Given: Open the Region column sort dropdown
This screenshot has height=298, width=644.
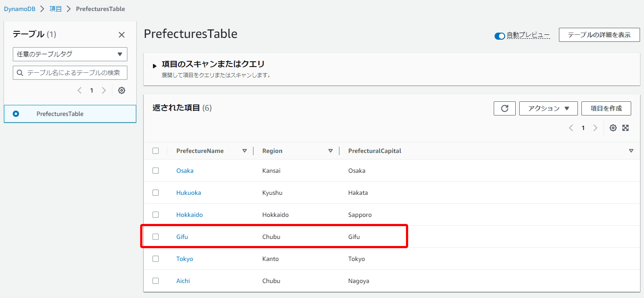Looking at the screenshot, I should 330,150.
